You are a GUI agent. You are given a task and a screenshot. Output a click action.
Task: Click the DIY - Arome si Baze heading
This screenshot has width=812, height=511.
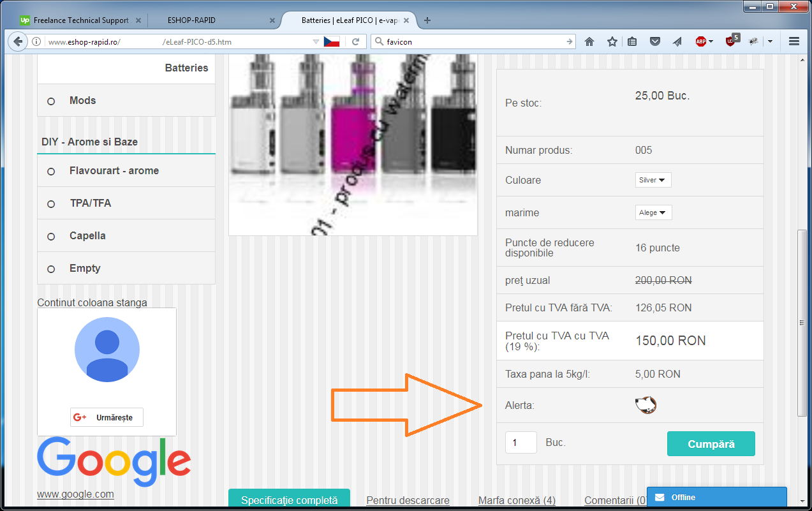click(89, 142)
